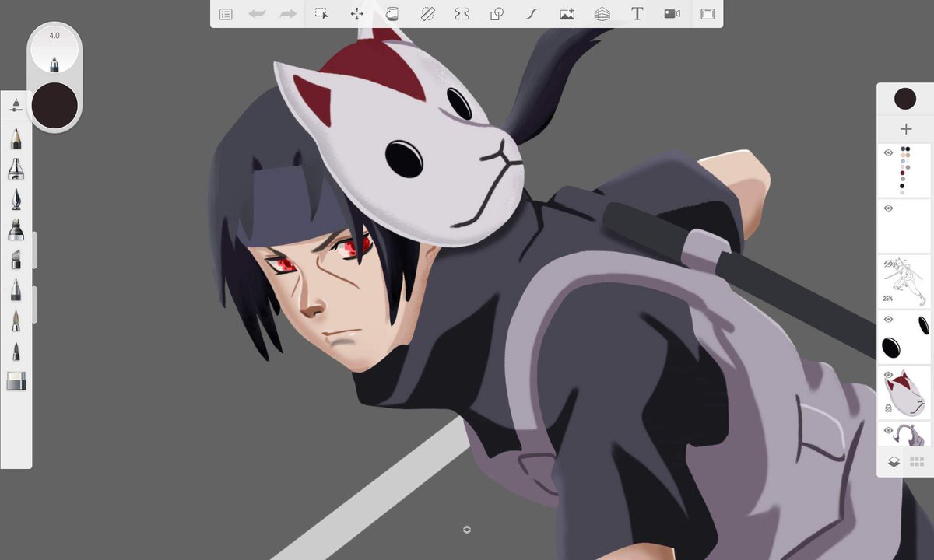Select the eraser at palette bottom
This screenshot has height=560, width=934.
(16, 380)
